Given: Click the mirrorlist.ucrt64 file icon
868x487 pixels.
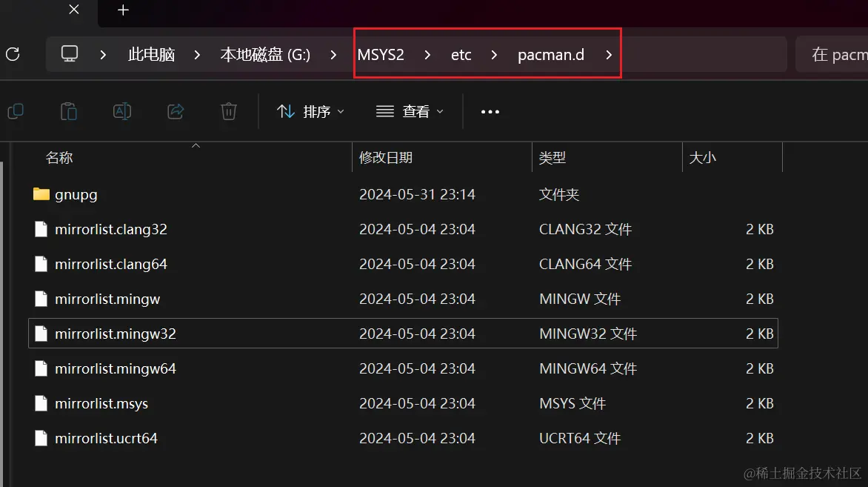Looking at the screenshot, I should coord(41,438).
